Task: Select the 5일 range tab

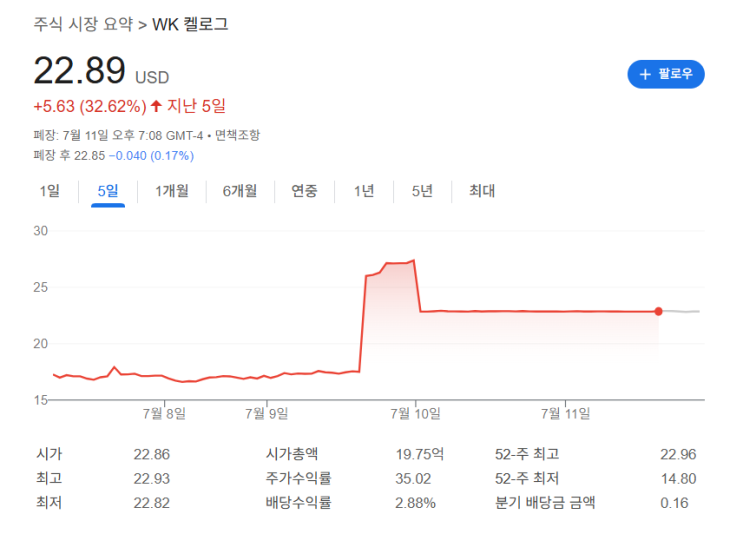Action: (108, 191)
